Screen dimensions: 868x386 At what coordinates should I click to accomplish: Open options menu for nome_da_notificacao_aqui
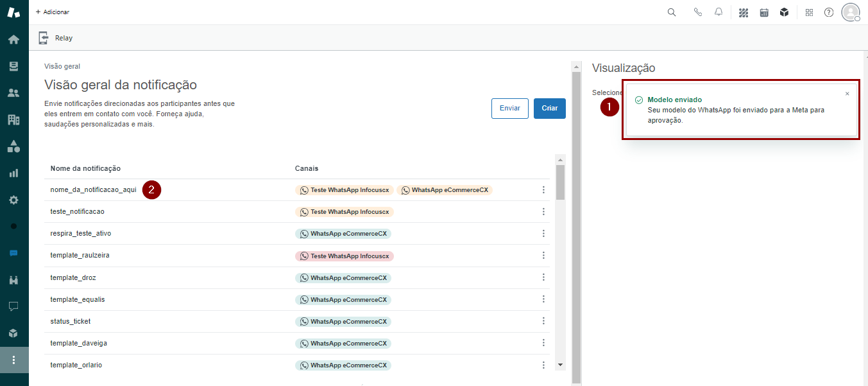(x=543, y=190)
